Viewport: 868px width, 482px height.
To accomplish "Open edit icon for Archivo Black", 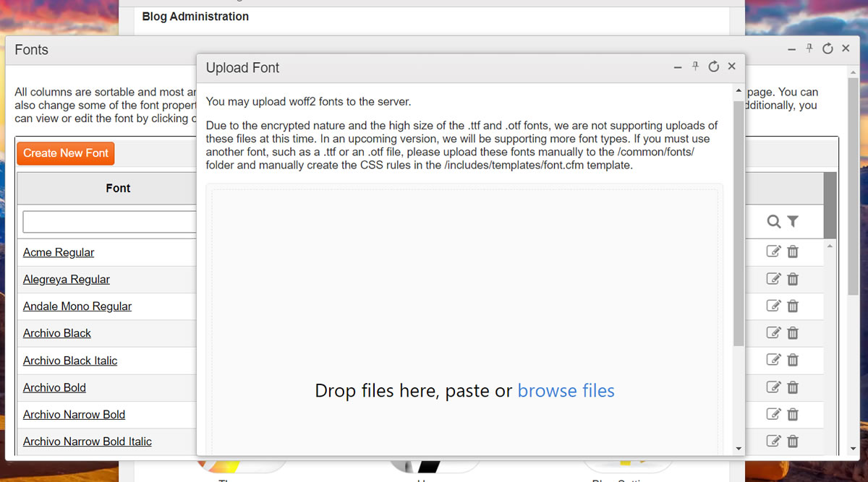I will [773, 332].
